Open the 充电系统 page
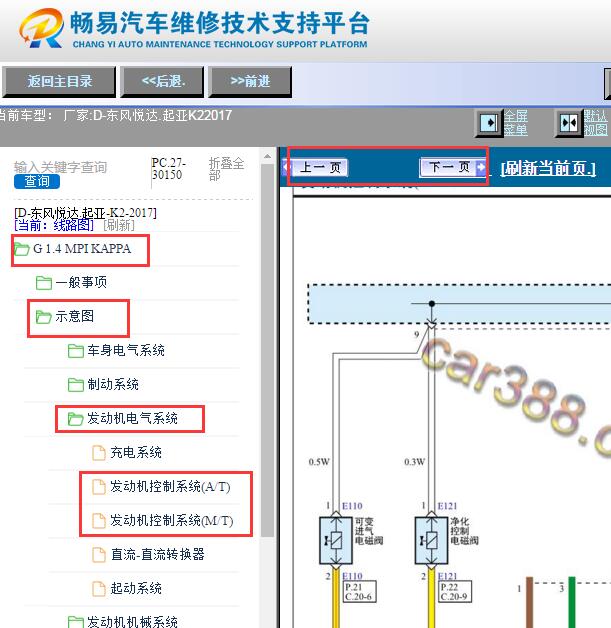The width and height of the screenshot is (611, 628). click(x=136, y=453)
